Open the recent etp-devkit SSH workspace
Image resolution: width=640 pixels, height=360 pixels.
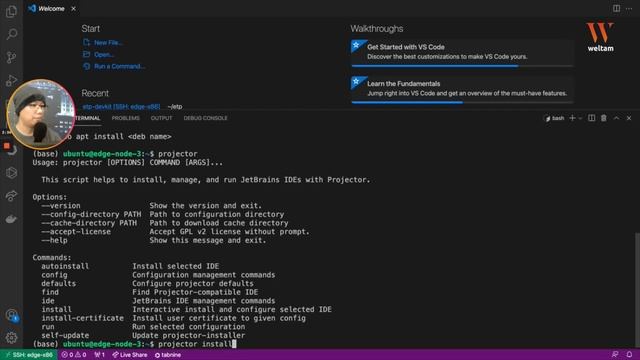coord(121,107)
